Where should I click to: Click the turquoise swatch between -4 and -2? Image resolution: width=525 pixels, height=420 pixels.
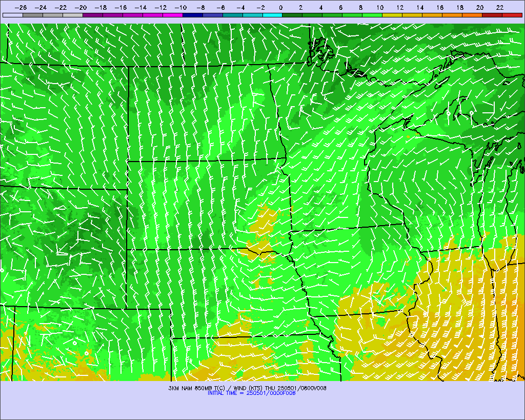pyautogui.click(x=252, y=15)
